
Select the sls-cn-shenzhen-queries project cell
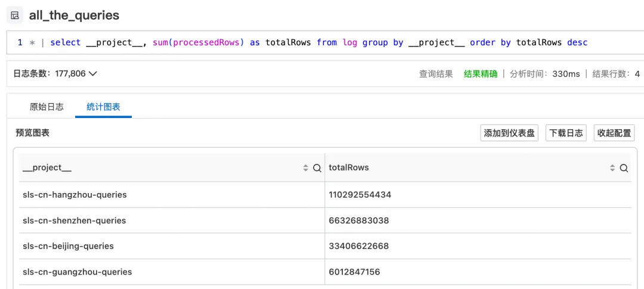point(75,220)
